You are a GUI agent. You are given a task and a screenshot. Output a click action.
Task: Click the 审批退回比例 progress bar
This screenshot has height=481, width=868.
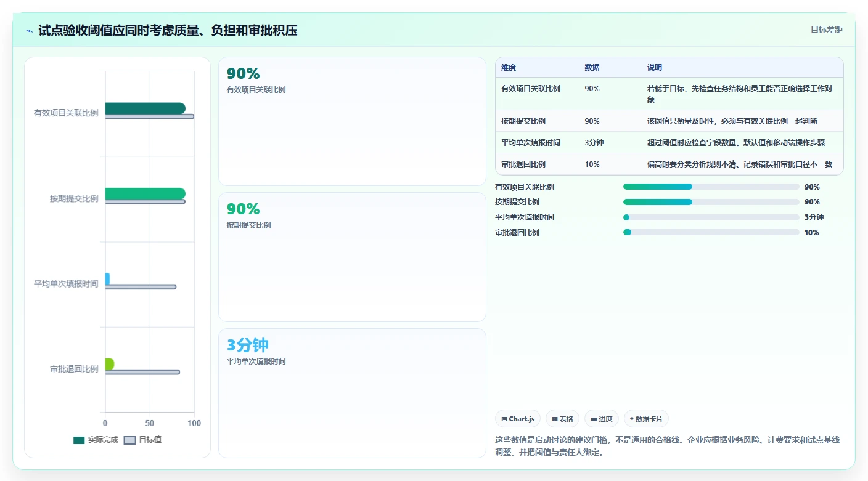click(711, 232)
